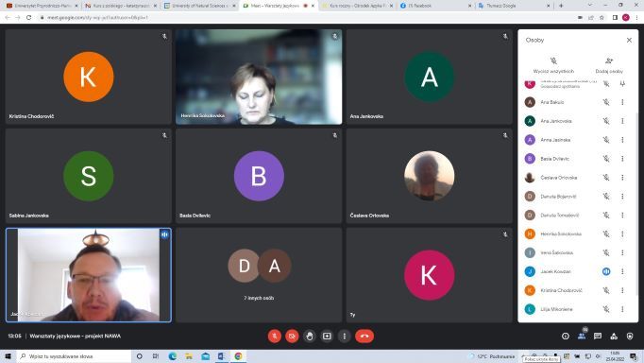The height and width of the screenshot is (363, 644).
Task: Hang up and leave the call
Action: 364,336
